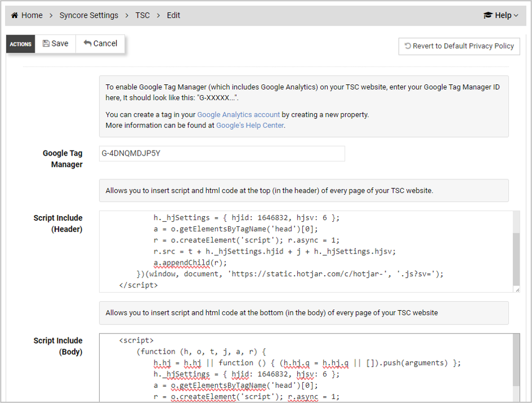Click the header-insert help text
532x403 pixels.
[x=269, y=191]
